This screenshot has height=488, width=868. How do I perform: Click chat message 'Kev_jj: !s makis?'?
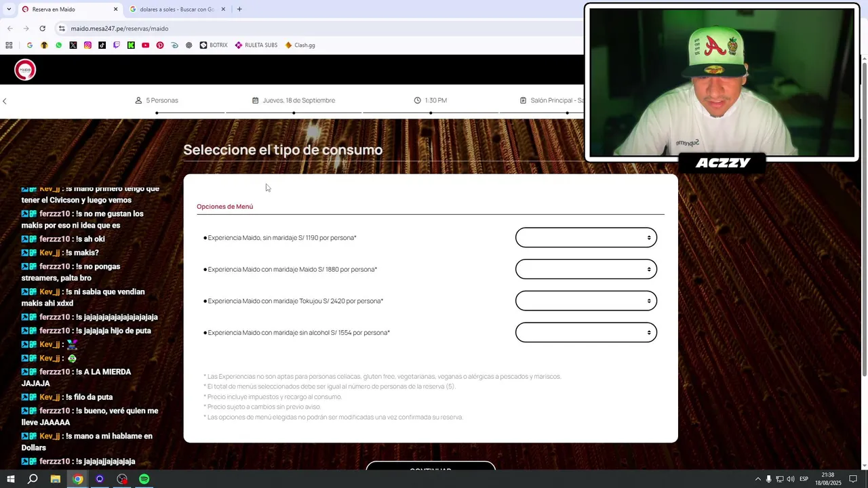60,253
